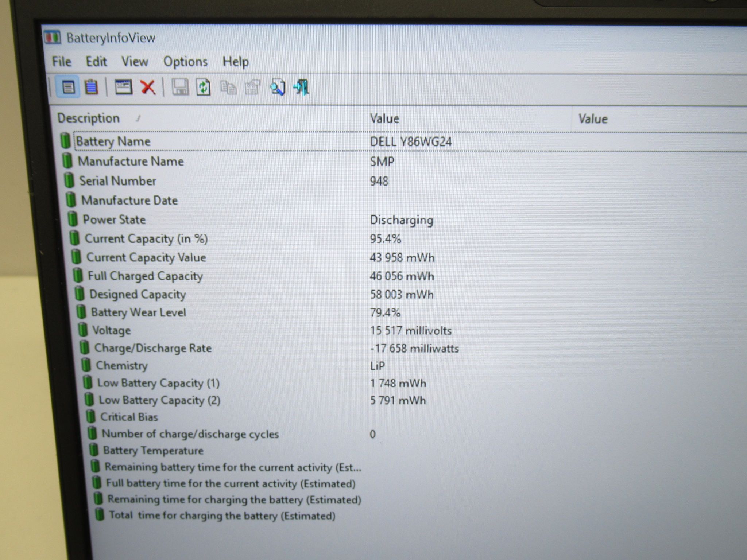Image resolution: width=747 pixels, height=560 pixels.
Task: Click the Save Selected Items floppy icon
Action: [180, 87]
